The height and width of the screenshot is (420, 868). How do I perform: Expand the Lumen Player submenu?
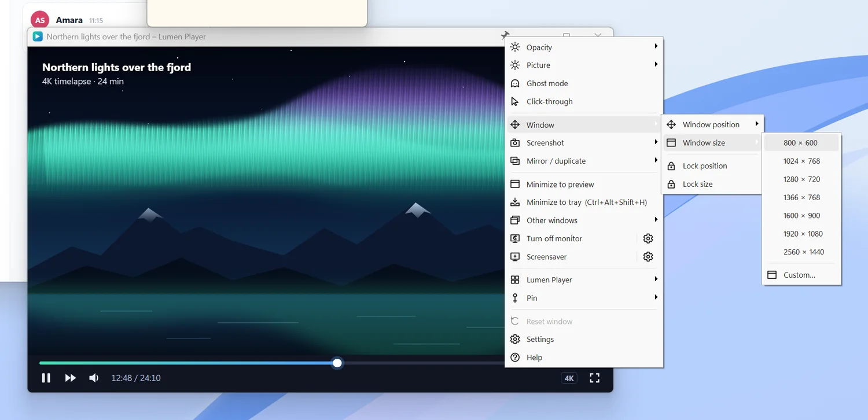[x=584, y=280]
